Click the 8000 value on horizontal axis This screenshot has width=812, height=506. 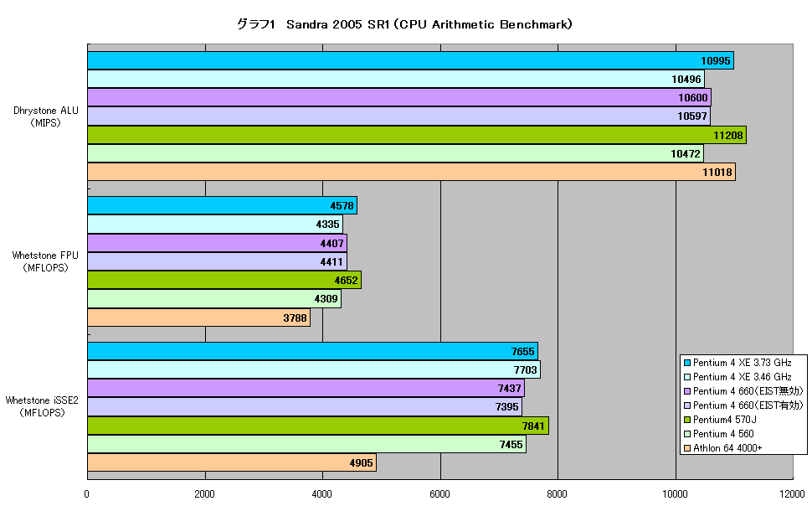coord(558,494)
